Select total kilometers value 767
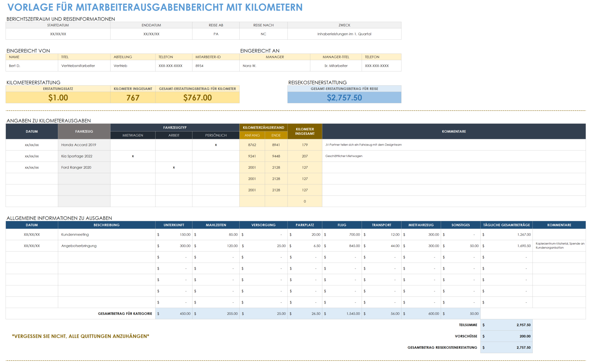This screenshot has height=364, width=591. 133,98
